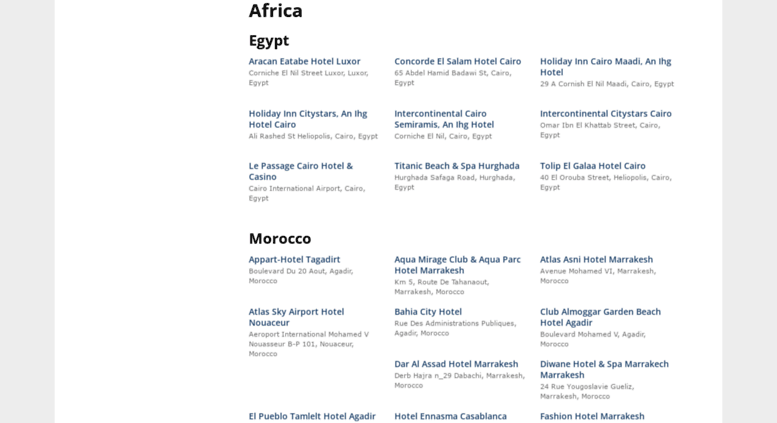This screenshot has width=777, height=423.
Task: Select address text Corniche El Nil Street Luxor
Action: click(x=308, y=78)
